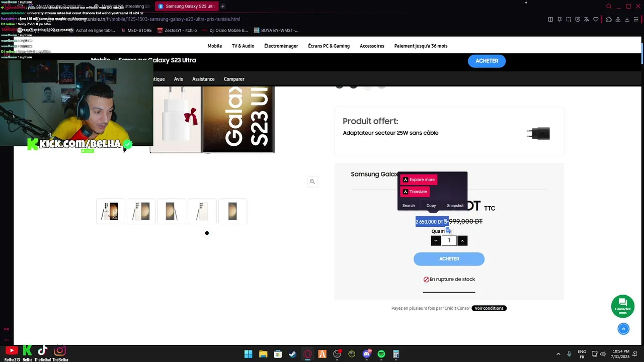Choose Snapshot in the selection popup
This screenshot has height=362, width=644.
(x=455, y=206)
